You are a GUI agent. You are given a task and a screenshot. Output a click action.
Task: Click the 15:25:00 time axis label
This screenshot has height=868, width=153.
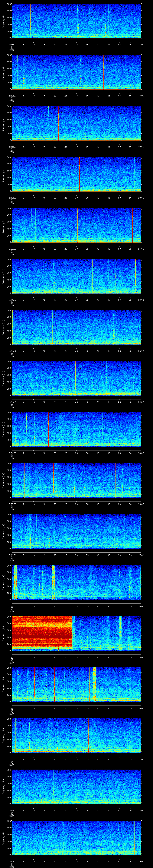pyautogui.click(x=12, y=504)
